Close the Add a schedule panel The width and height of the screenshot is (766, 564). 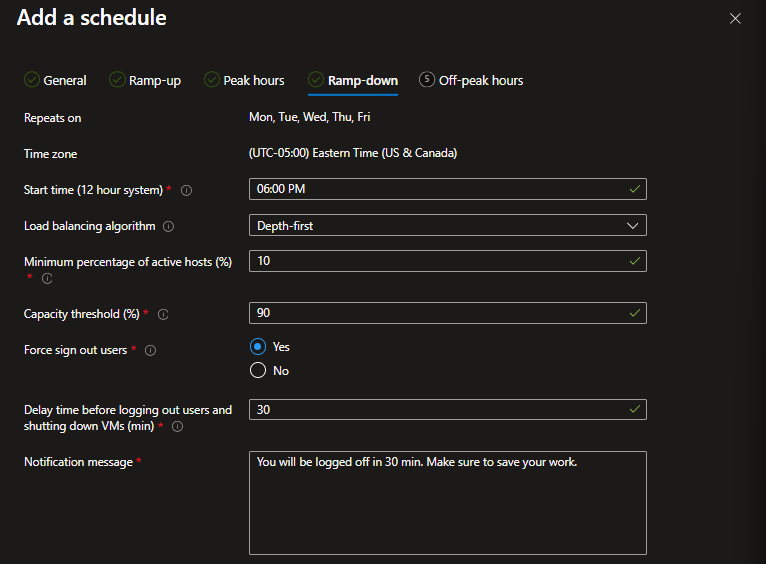735,18
